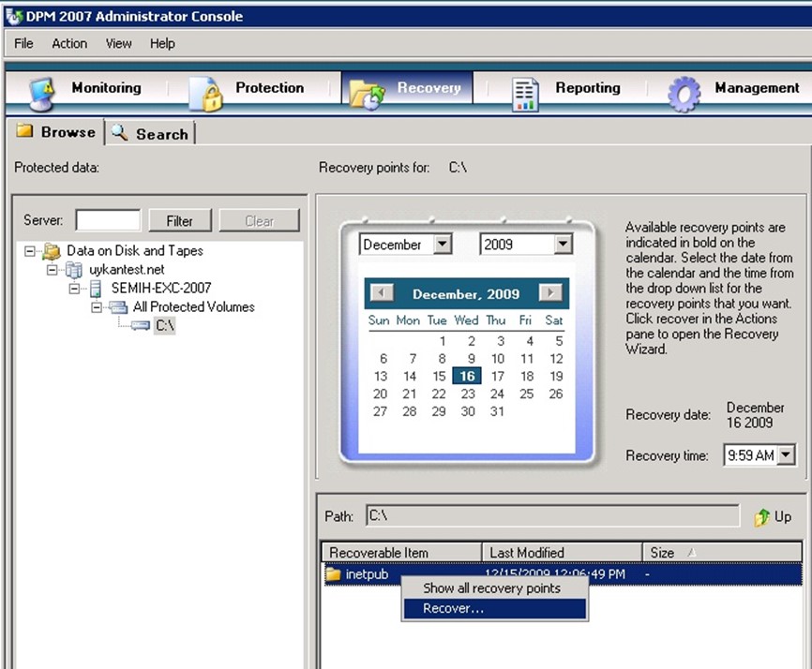Screen dimensions: 812x669
Task: Click the Server input field
Action: [108, 221]
